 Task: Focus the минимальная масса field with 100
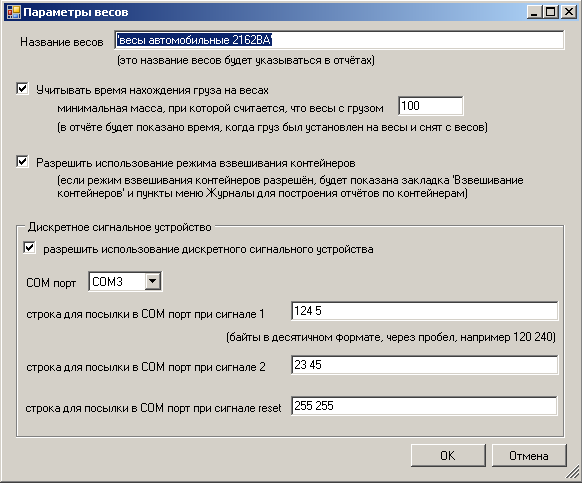(431, 106)
